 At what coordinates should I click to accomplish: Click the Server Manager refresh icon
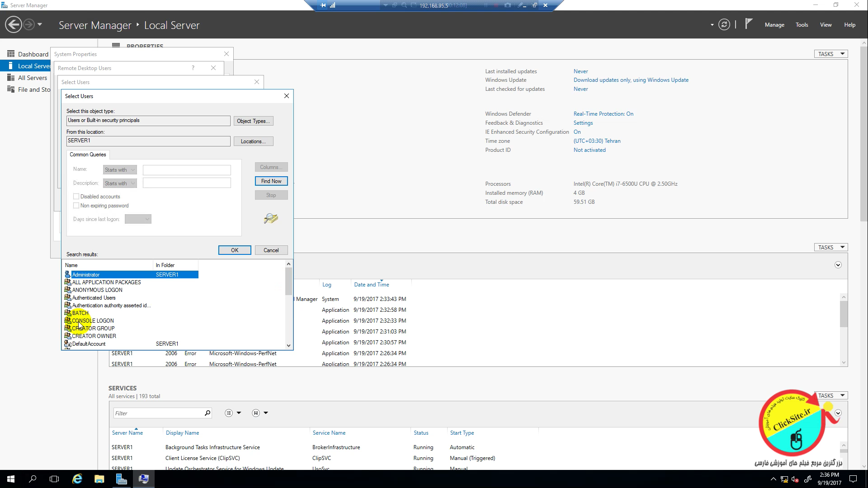tap(724, 25)
